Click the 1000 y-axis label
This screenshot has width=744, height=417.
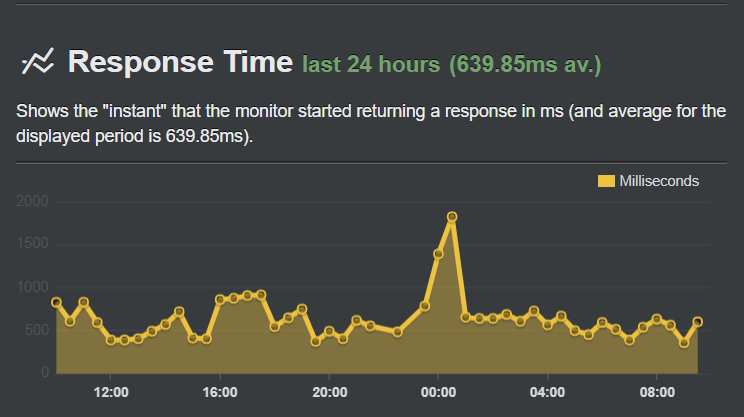tap(33, 288)
